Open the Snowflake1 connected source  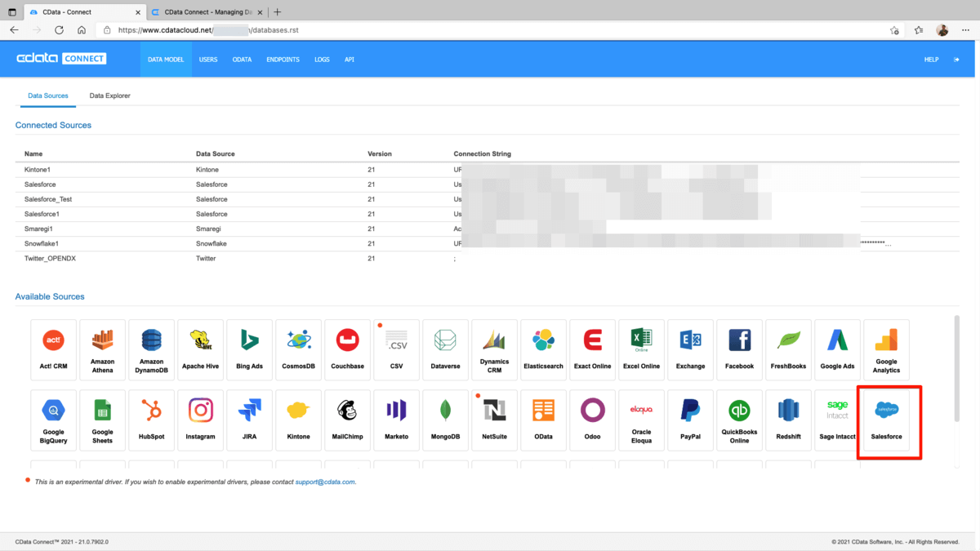click(42, 243)
